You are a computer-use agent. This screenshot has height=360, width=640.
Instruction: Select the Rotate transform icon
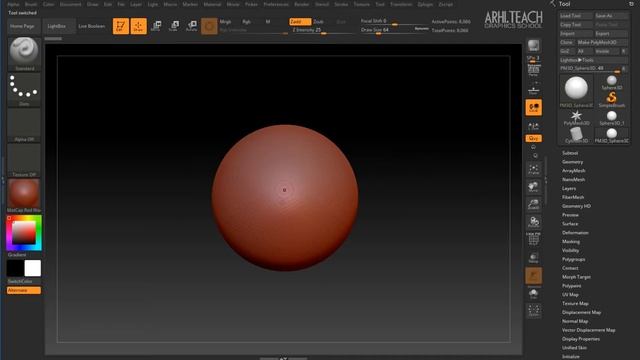point(191,26)
